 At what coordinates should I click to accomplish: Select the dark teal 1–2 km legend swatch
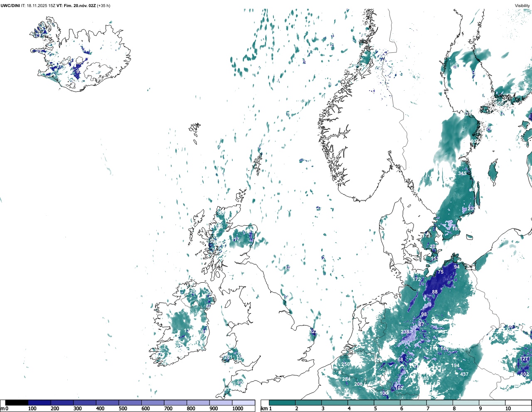coord(282,402)
